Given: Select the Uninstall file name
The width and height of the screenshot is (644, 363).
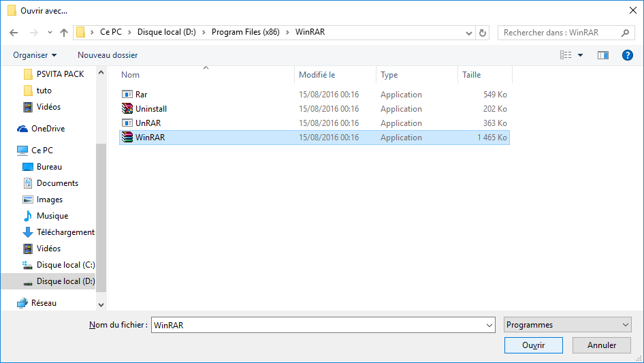Looking at the screenshot, I should (x=151, y=109).
